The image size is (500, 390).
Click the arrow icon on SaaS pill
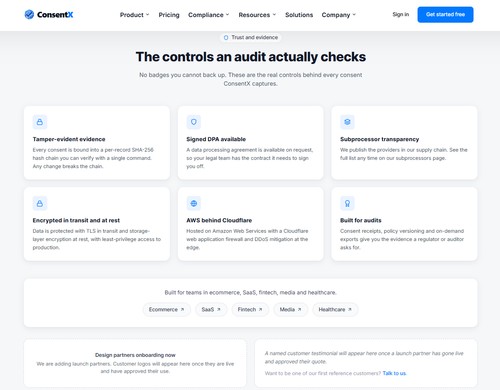(219, 309)
